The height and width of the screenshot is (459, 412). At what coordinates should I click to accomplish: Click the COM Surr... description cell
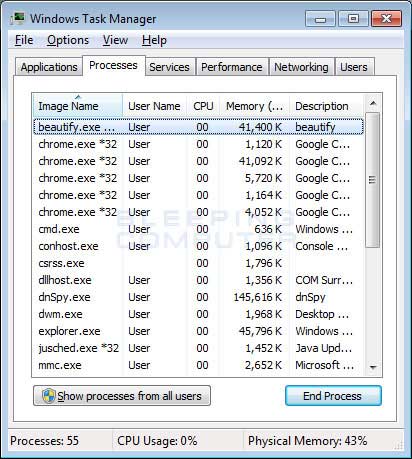click(x=324, y=280)
